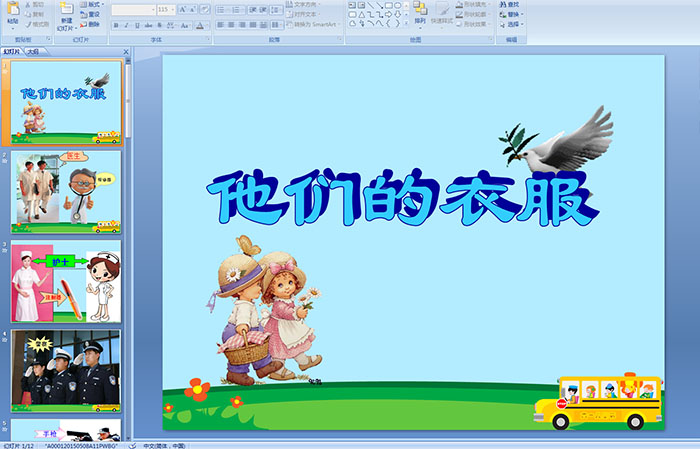Click the Paste clipboard icon
The width and height of the screenshot is (700, 449).
click(x=13, y=9)
